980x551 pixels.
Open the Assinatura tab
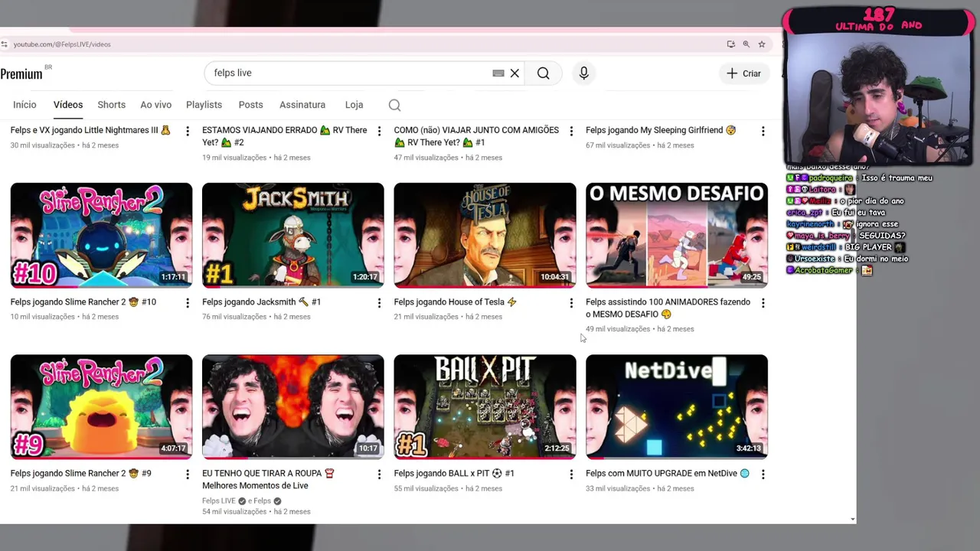tap(302, 105)
